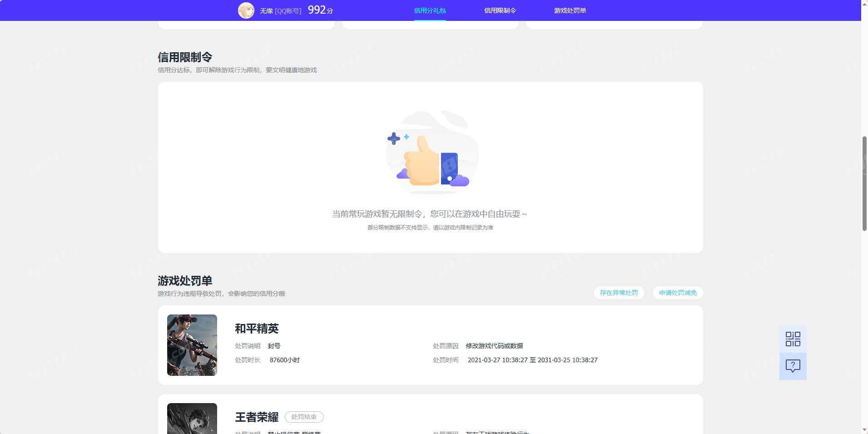Click the 存在异常处罚 button
868x434 pixels.
coord(619,293)
